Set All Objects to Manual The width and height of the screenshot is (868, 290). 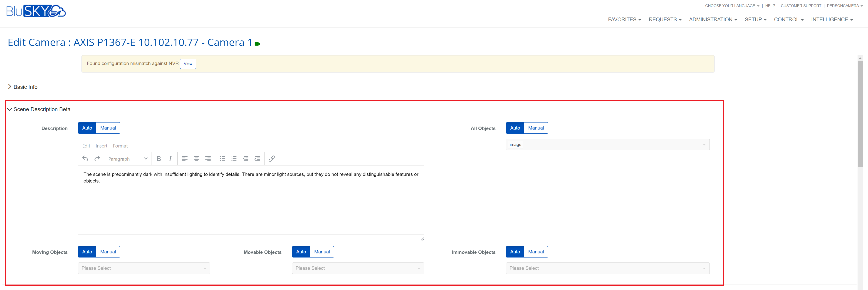point(536,128)
